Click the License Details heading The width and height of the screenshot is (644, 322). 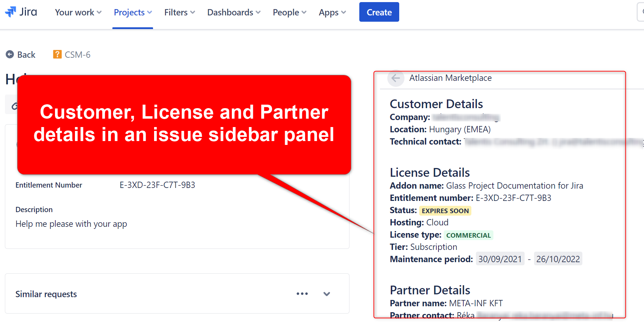click(x=430, y=173)
